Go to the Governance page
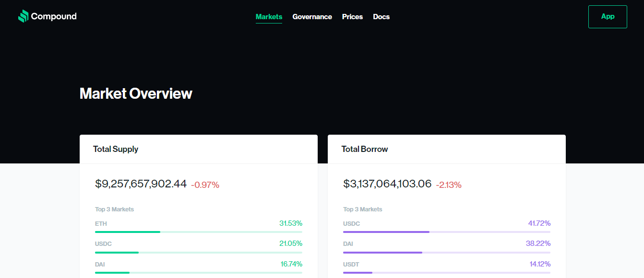 coord(312,17)
